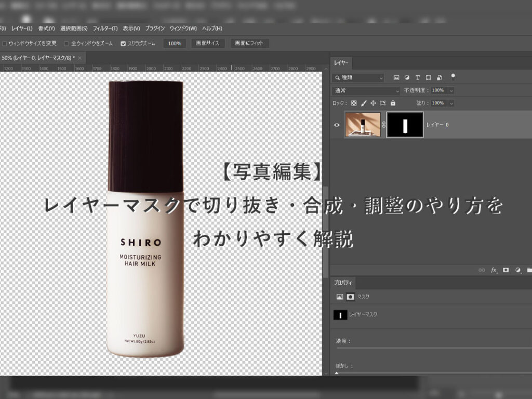Switch to the プロパティ panel tab
Viewport: 532px width, 399px height.
344,283
